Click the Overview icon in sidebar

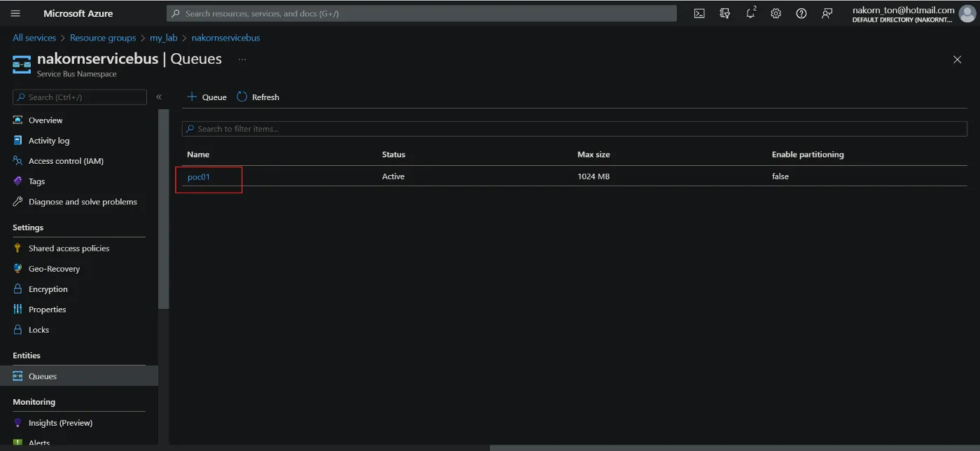18,120
